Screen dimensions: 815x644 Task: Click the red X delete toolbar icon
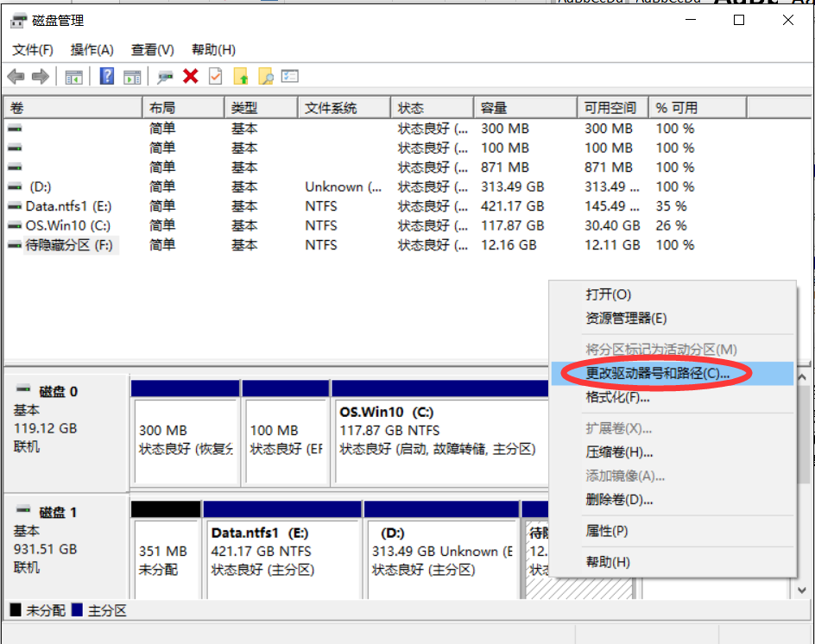pyautogui.click(x=191, y=76)
